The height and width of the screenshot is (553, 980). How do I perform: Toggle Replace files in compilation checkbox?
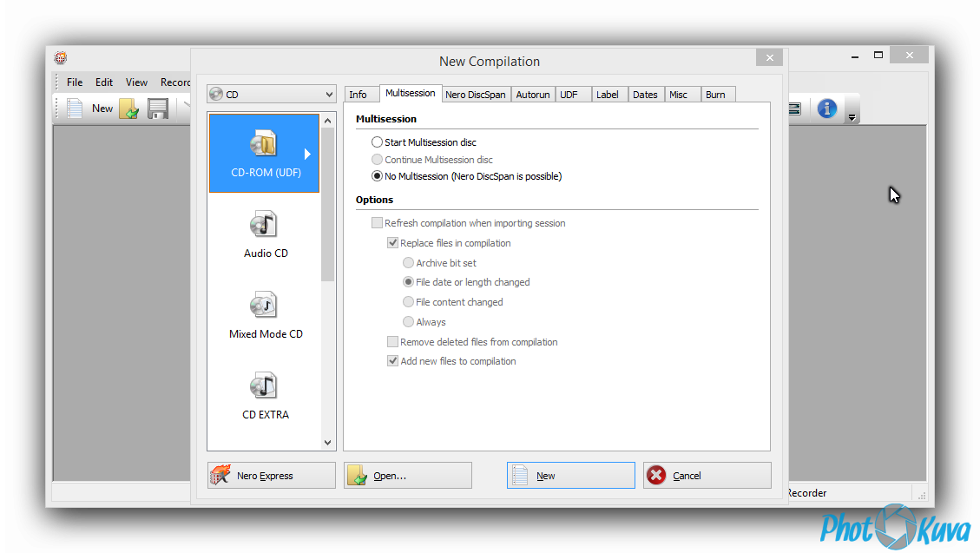[392, 243]
